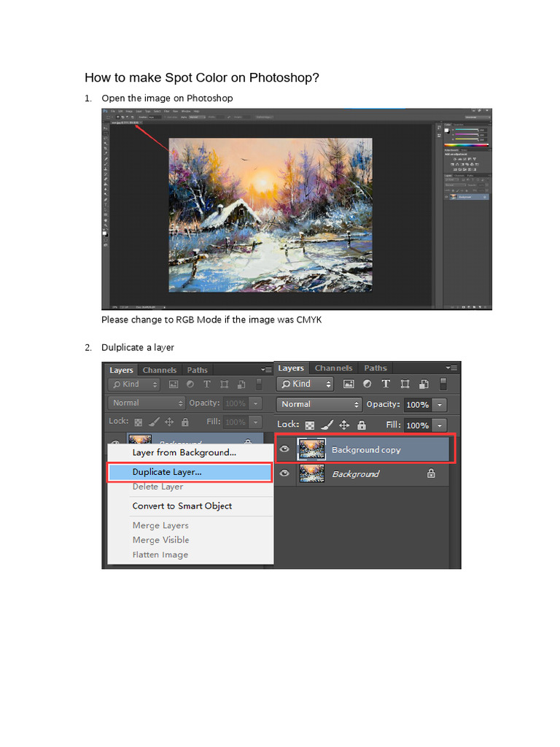Viewport: 560px width, 747px height.
Task: Click Delete Layer in the context menu
Action: click(x=157, y=487)
